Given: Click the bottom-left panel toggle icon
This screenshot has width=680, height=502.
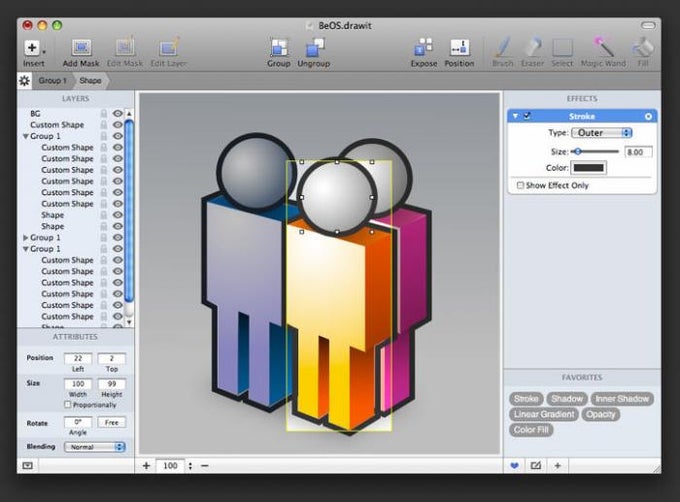Looking at the screenshot, I should tap(27, 466).
